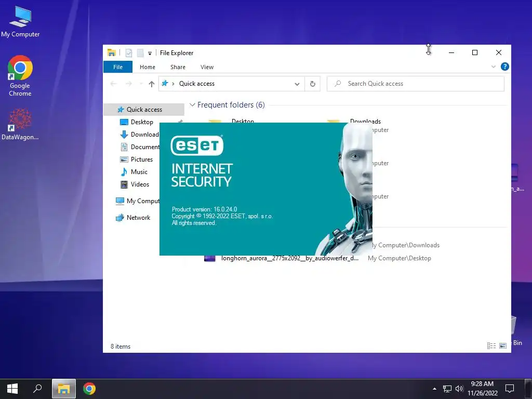532x399 pixels.
Task: Open the volume tray icon
Action: point(459,389)
